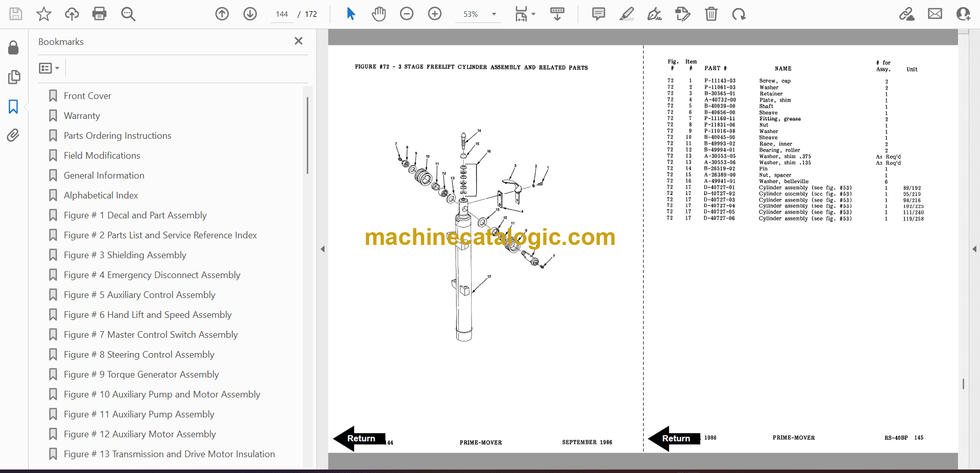Select the highlight text pen tool
Image resolution: width=980 pixels, height=473 pixels.
pos(627,14)
